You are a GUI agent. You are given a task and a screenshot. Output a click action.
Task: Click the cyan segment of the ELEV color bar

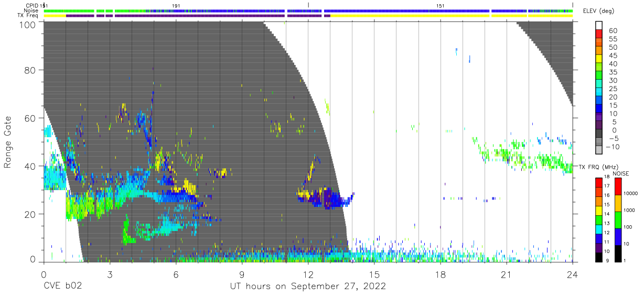599,92
